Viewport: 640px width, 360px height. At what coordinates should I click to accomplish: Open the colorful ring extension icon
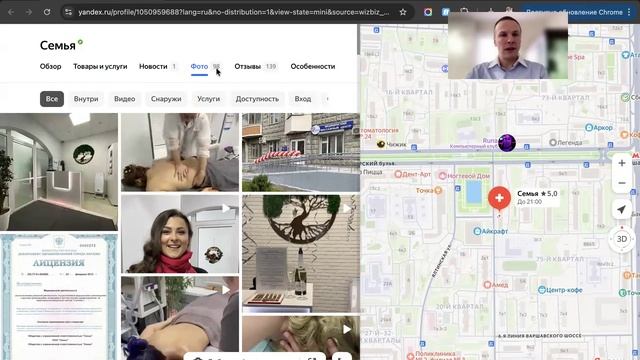pos(428,12)
